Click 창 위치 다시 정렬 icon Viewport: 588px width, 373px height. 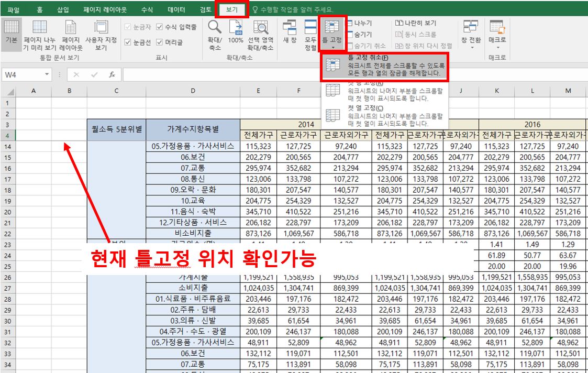point(399,46)
